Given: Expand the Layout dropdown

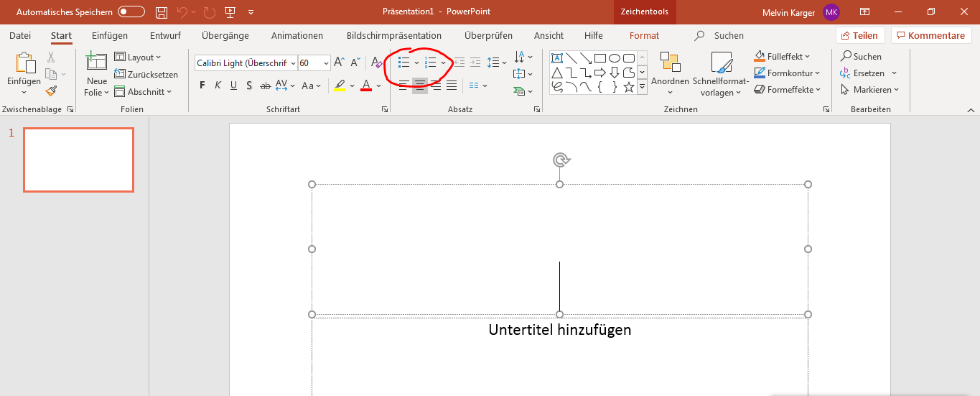Looking at the screenshot, I should [x=139, y=57].
